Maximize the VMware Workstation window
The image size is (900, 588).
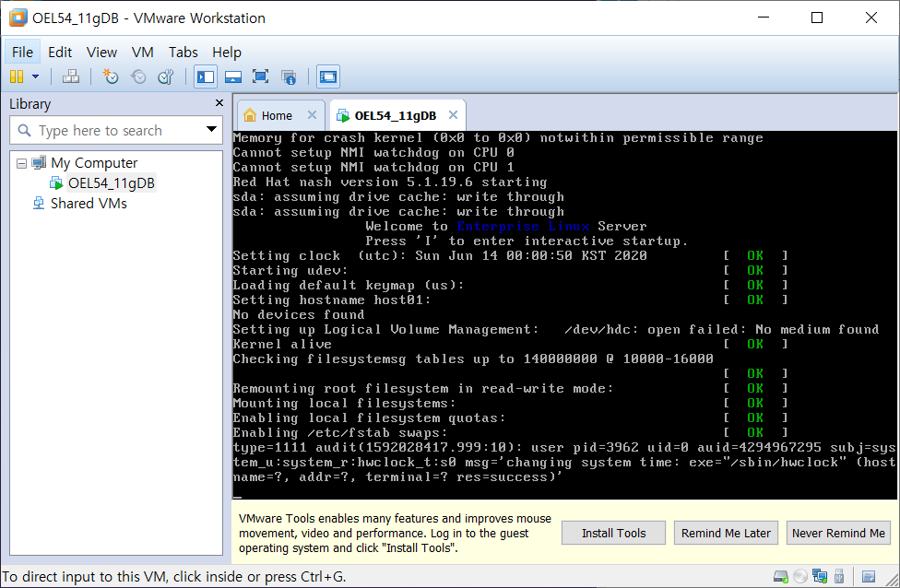(817, 18)
